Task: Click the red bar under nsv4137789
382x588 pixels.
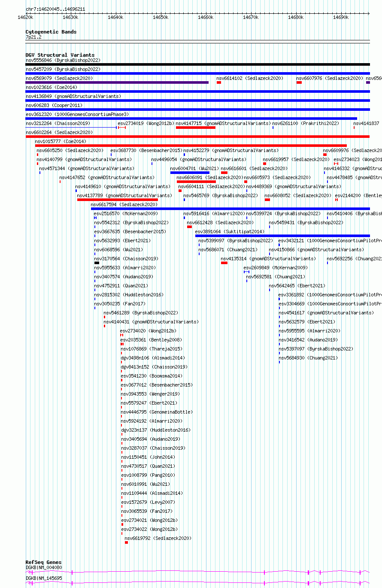Action: click(118, 200)
